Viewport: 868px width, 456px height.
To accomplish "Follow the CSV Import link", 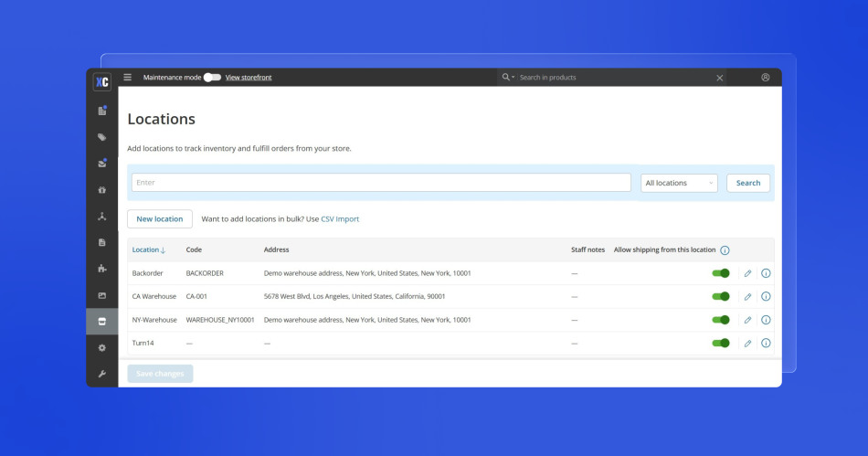I will click(340, 219).
